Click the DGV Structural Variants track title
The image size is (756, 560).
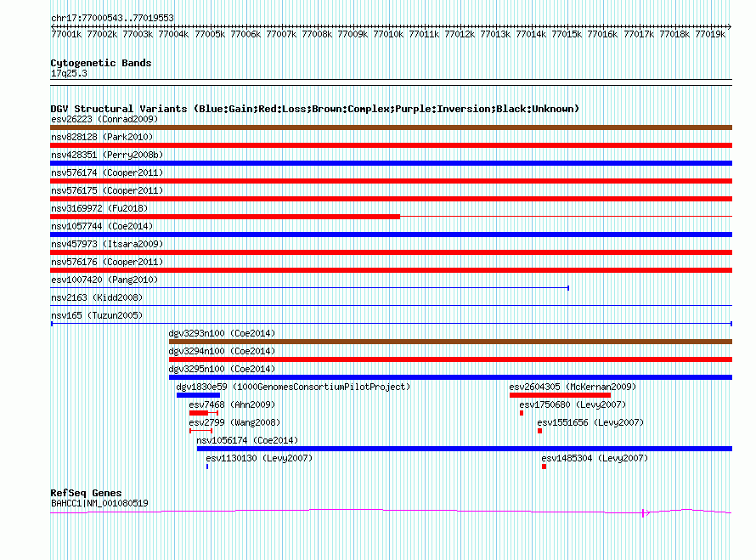pyautogui.click(x=315, y=109)
